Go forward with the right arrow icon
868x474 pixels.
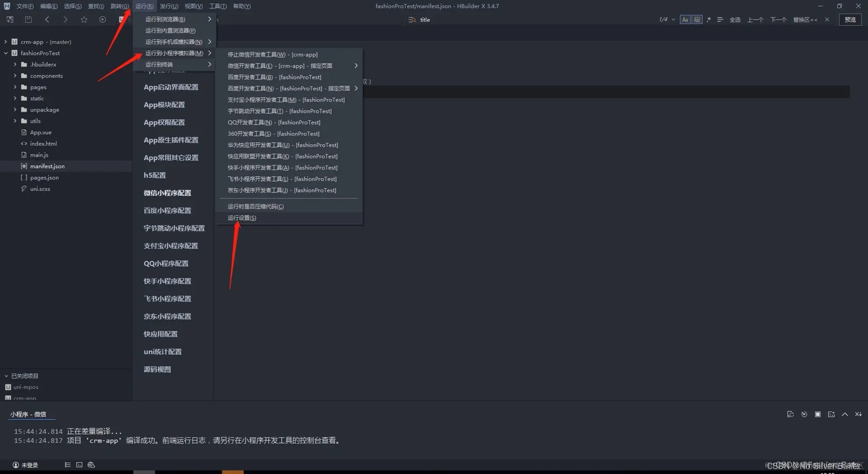[66, 19]
